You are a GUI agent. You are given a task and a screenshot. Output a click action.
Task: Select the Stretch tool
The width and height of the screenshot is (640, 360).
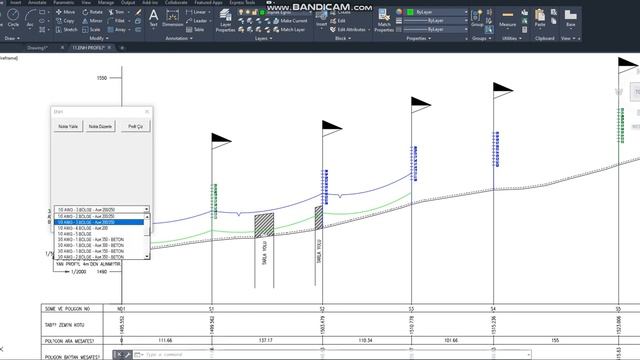[x=67, y=29]
